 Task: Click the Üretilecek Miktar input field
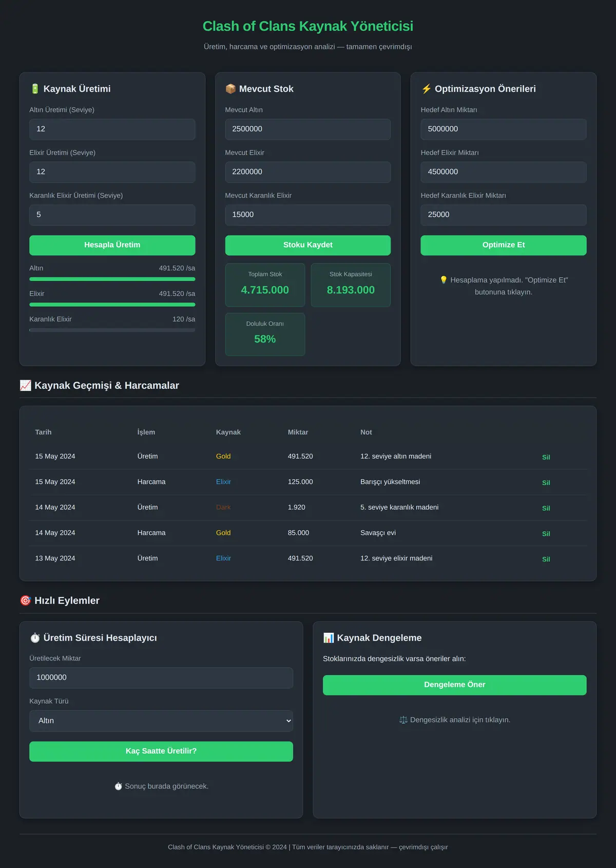click(161, 678)
